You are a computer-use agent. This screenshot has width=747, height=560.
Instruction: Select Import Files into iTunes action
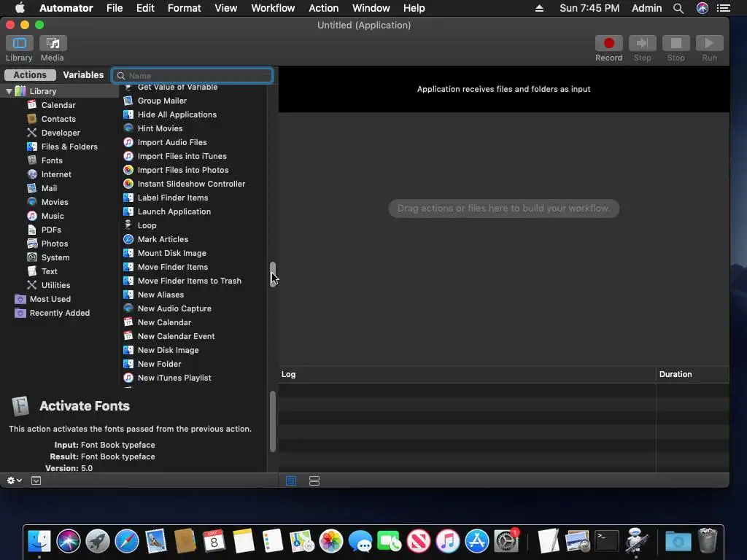182,156
